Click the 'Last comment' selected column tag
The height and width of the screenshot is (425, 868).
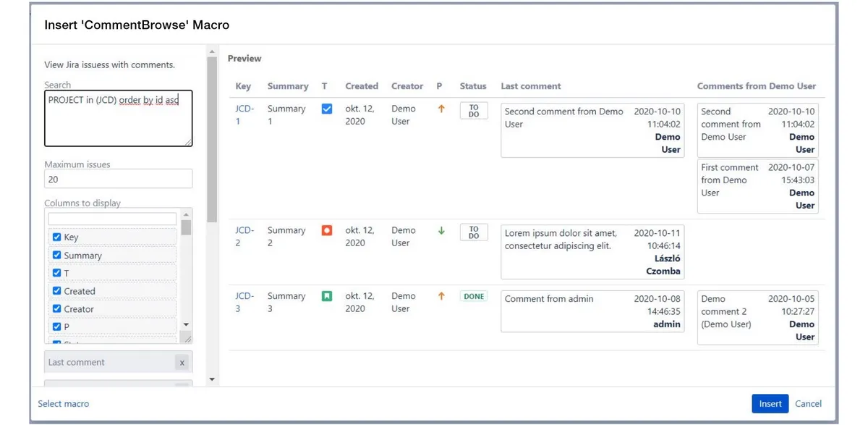(119, 363)
